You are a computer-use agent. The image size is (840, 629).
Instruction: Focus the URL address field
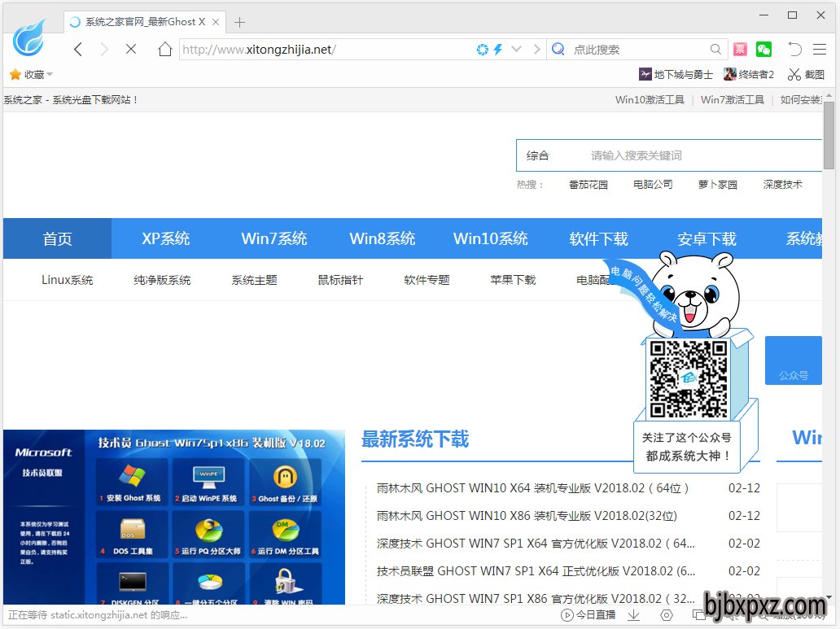[326, 50]
